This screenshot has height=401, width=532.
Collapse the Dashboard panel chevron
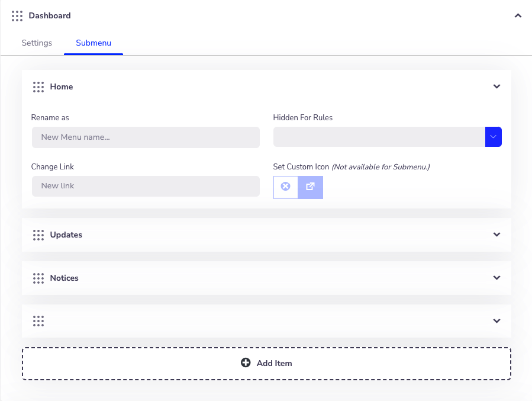coord(518,15)
